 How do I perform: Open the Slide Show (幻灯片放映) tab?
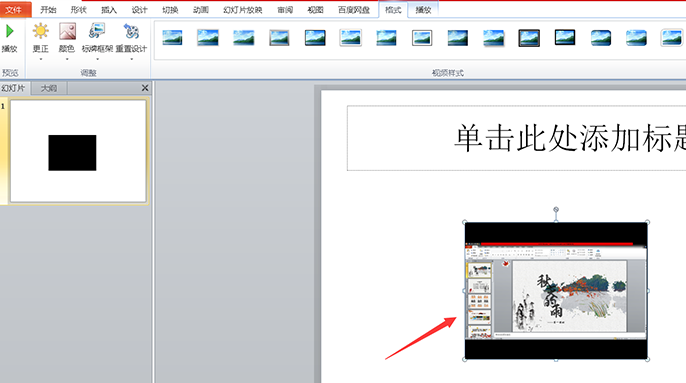click(x=242, y=10)
